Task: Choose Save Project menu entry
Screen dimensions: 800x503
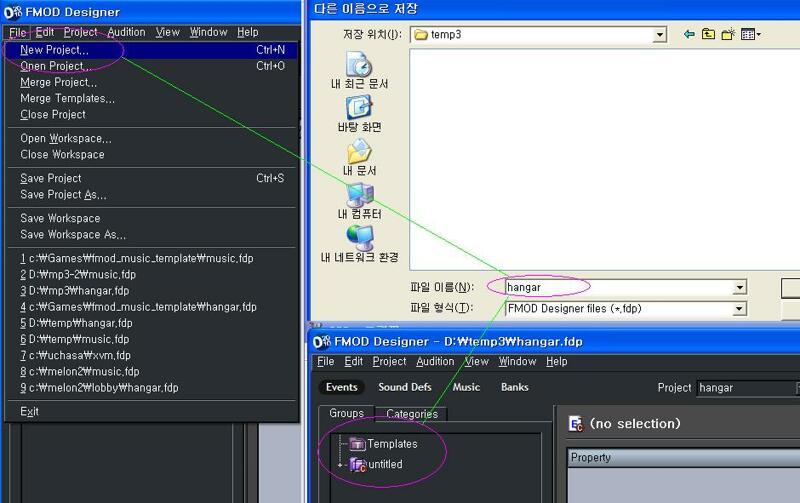Action: 152,179
